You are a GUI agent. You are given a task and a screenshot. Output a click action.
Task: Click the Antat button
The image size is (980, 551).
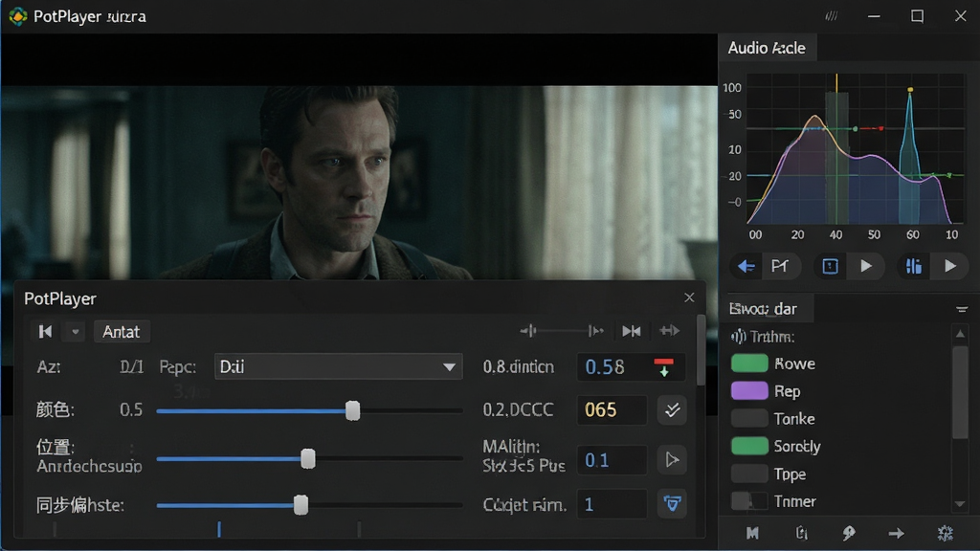pyautogui.click(x=122, y=332)
